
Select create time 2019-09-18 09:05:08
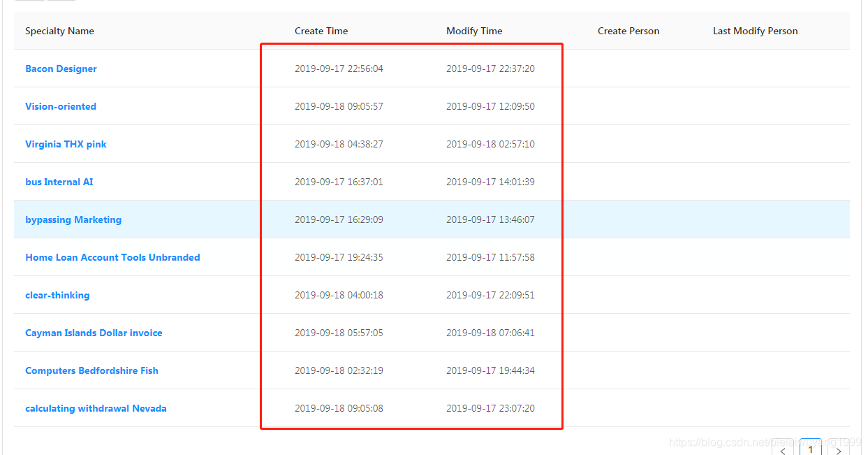click(339, 408)
